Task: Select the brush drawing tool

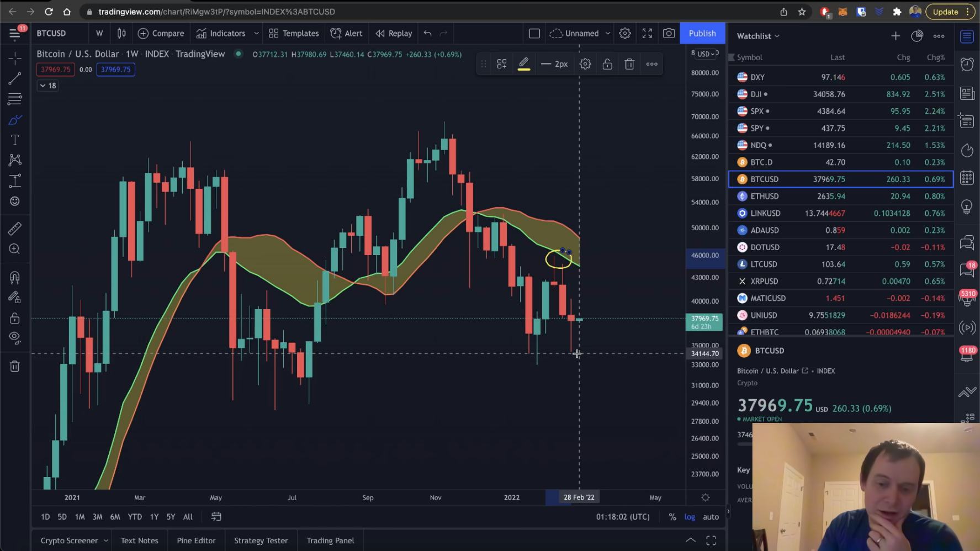Action: pyautogui.click(x=15, y=120)
